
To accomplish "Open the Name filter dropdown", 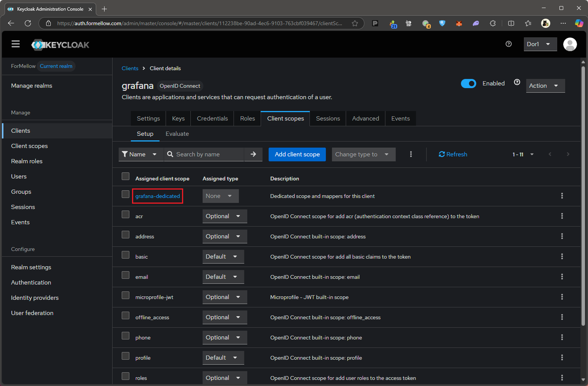I will pos(141,154).
